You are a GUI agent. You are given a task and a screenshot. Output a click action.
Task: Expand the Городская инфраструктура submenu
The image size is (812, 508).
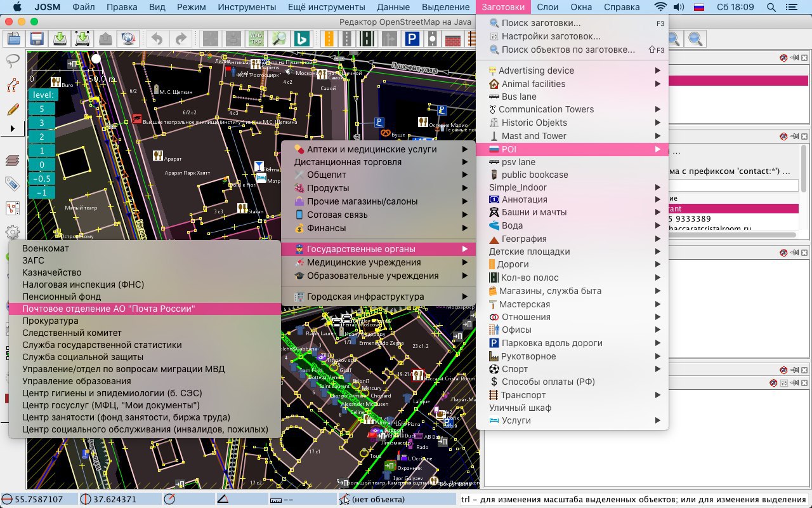click(x=379, y=297)
